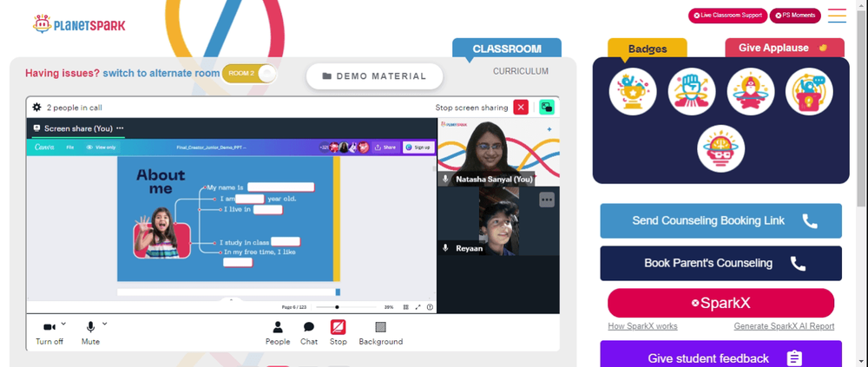The width and height of the screenshot is (868, 367).
Task: Click the I live in blank field
Action: tap(268, 209)
